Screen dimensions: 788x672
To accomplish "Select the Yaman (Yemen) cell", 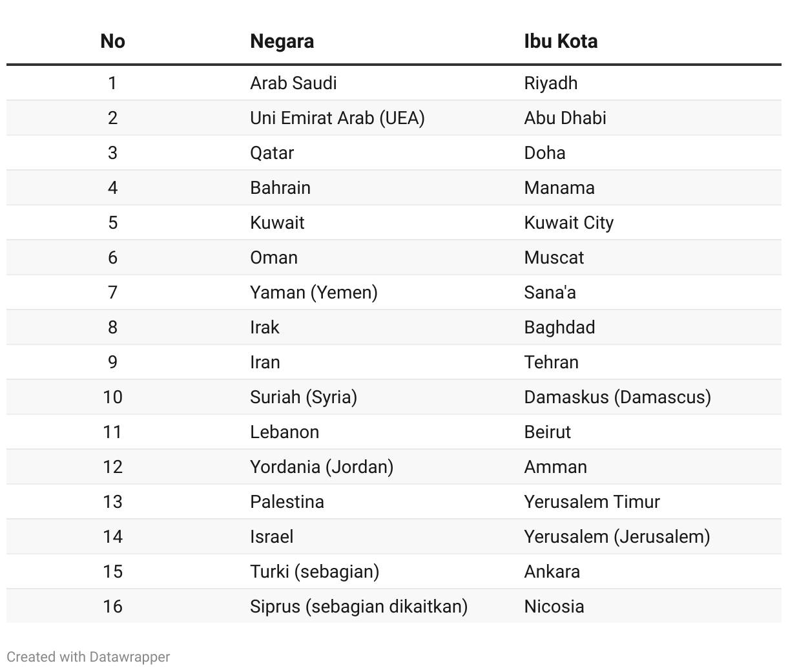I will coord(314,293).
